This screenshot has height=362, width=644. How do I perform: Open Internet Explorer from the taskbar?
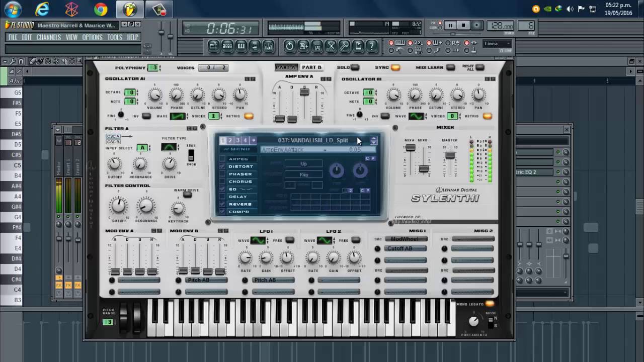[x=42, y=9]
